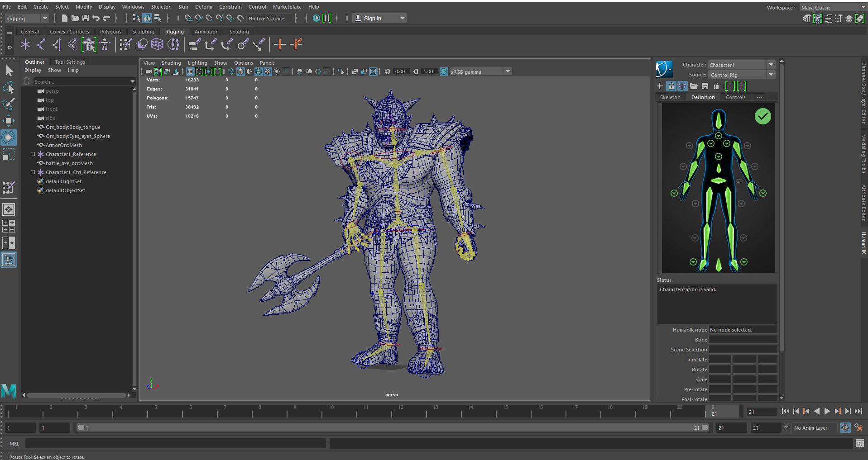Click the HumanIK delete trash icon
This screenshot has height=460, width=868.
(716, 86)
